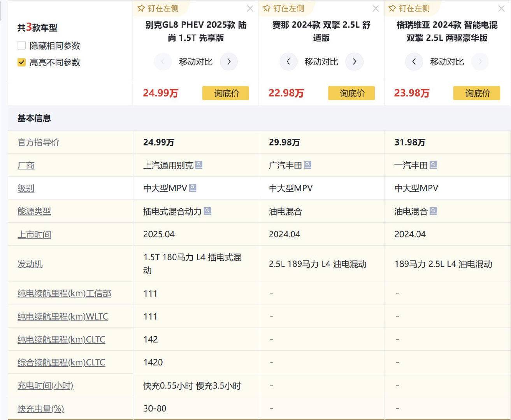
Task: Pin the 赛那 2024款 column to the left
Action: [284, 9]
